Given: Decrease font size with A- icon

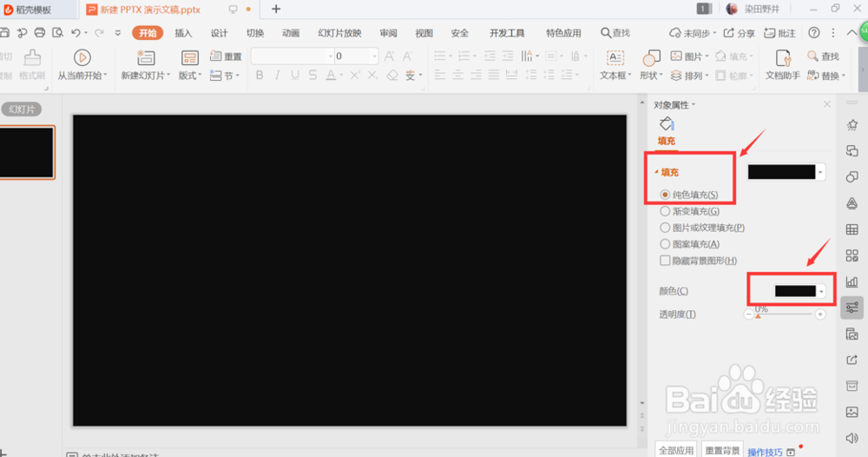Looking at the screenshot, I should click(407, 56).
